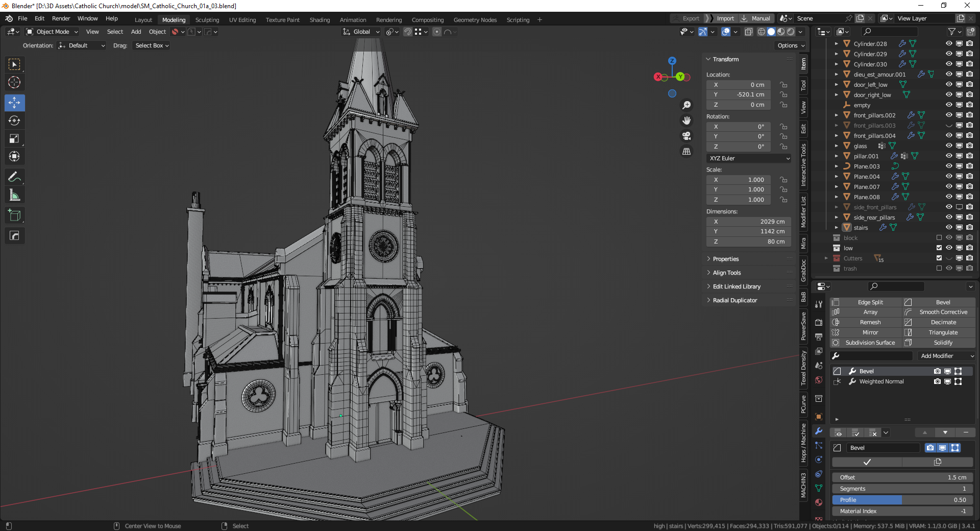This screenshot has width=980, height=531.
Task: Click the Bevel Offset value slider
Action: pos(902,477)
